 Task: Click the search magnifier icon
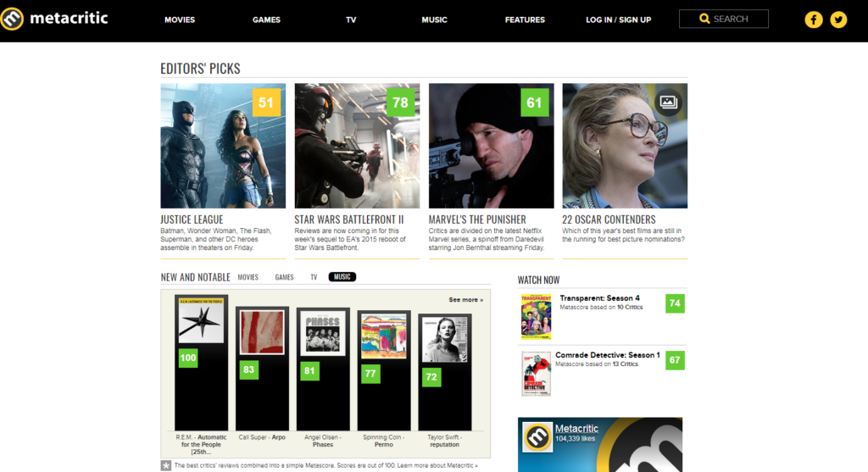click(704, 19)
